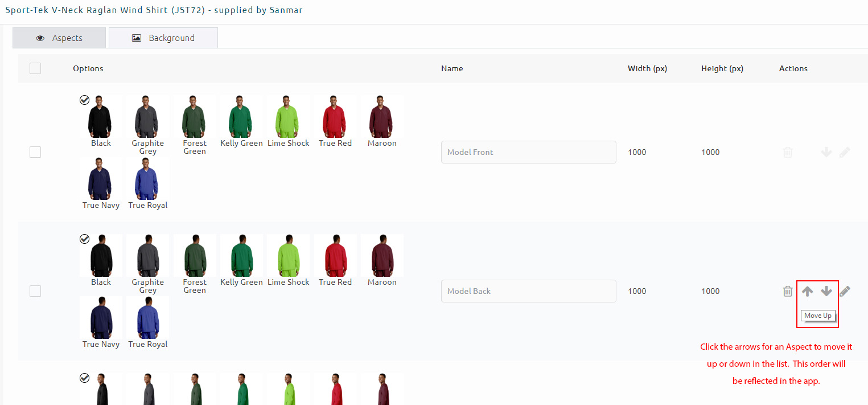Select True Royal thumbnail in Model Front row

click(x=148, y=179)
